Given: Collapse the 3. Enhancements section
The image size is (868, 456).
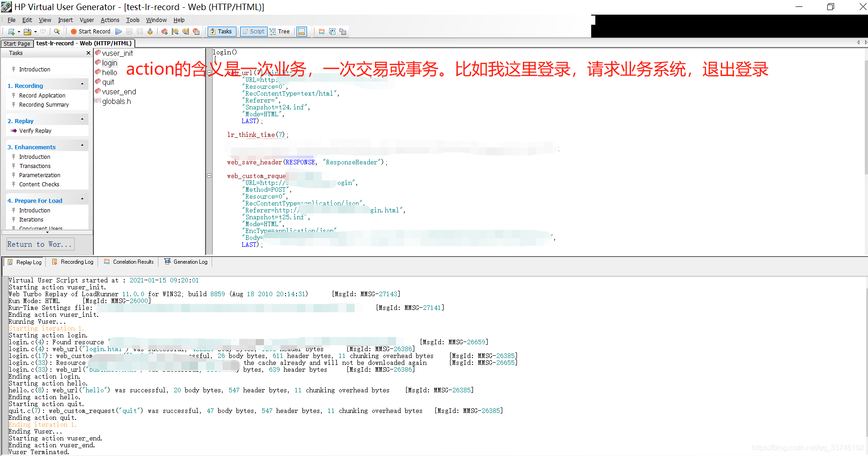Looking at the screenshot, I should click(82, 145).
